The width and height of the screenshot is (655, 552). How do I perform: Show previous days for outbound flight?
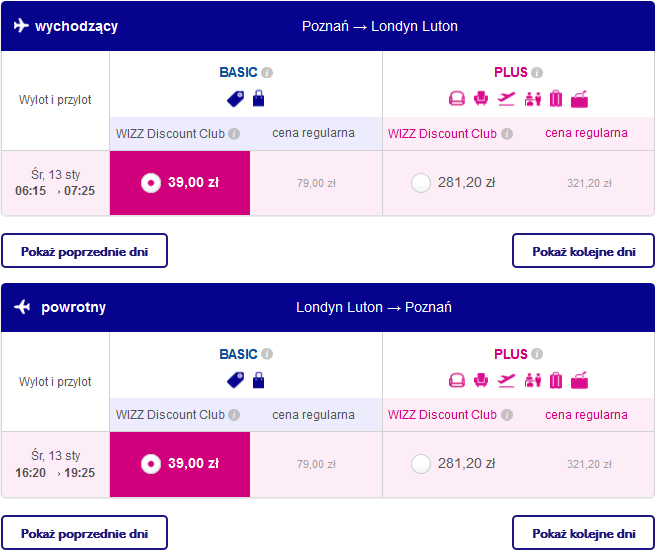[x=84, y=251]
